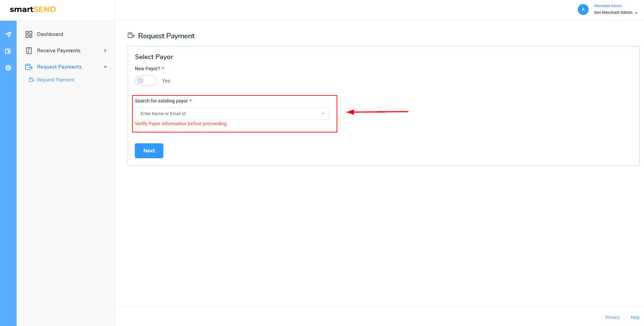Select Request Payment submenu item
644x326 pixels.
[x=55, y=80]
